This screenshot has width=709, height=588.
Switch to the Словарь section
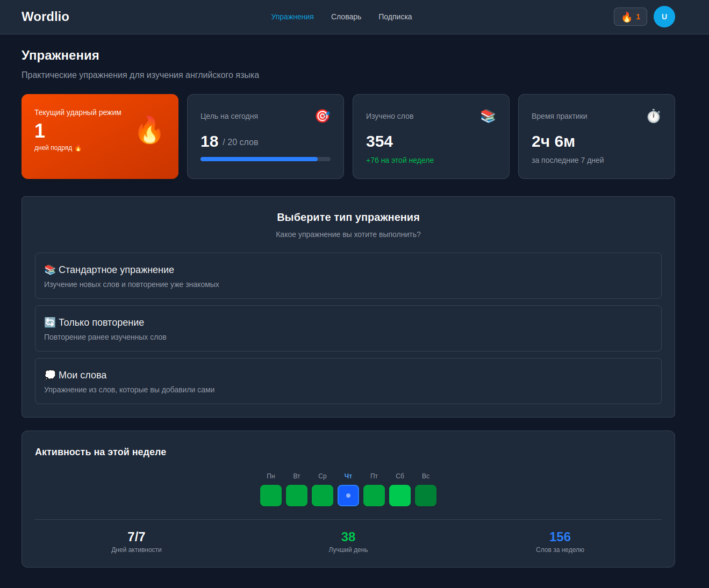(346, 17)
